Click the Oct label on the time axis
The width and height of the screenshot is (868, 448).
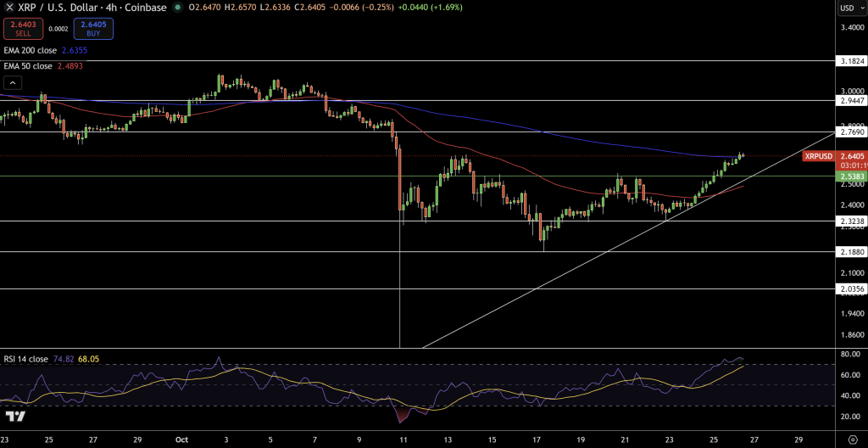180,441
